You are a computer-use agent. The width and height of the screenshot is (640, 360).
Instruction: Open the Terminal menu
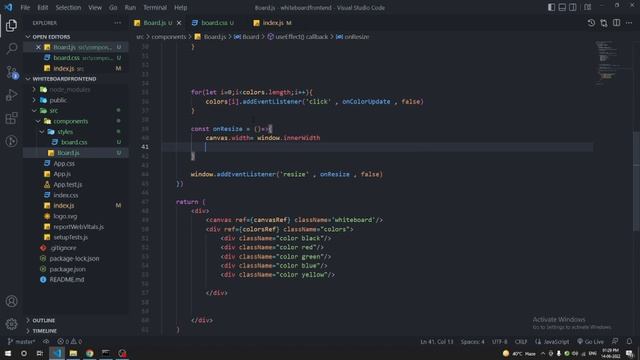click(155, 7)
